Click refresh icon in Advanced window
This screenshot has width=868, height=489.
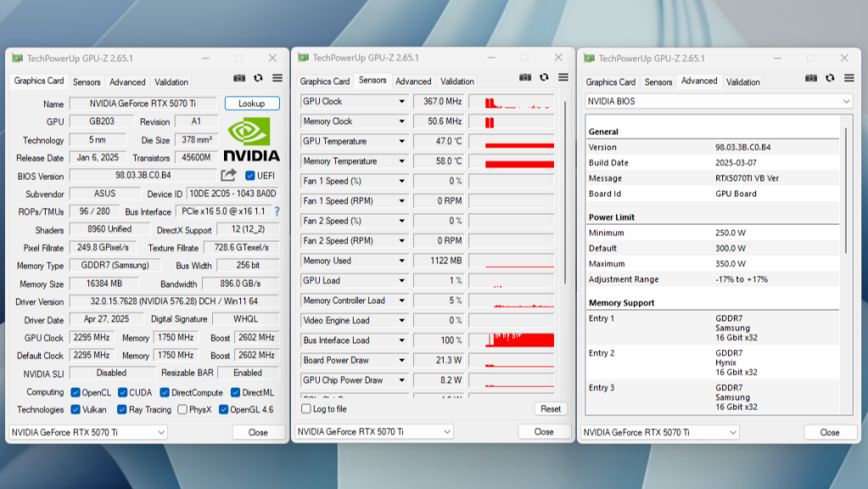(830, 78)
